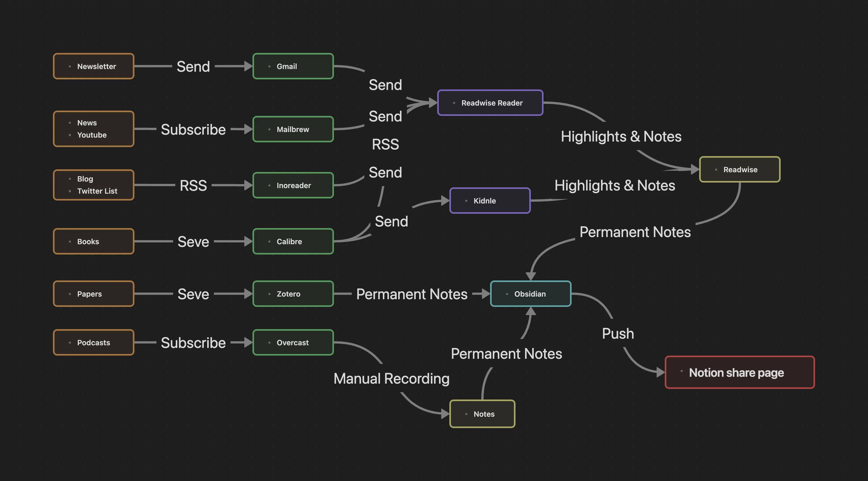Click the Twitter List bullet item
Image resolution: width=868 pixels, height=481 pixels.
click(97, 191)
